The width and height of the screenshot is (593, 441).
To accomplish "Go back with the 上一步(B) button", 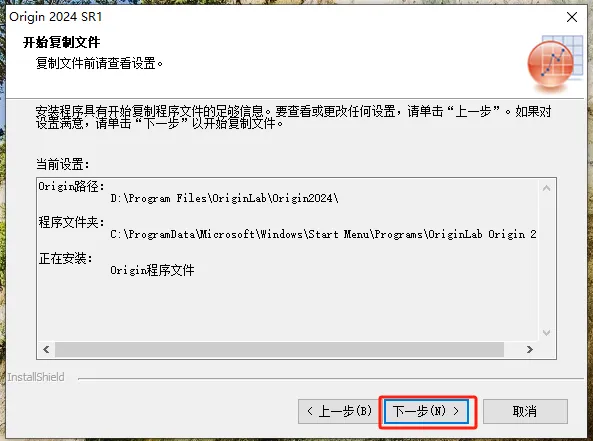I will point(339,411).
